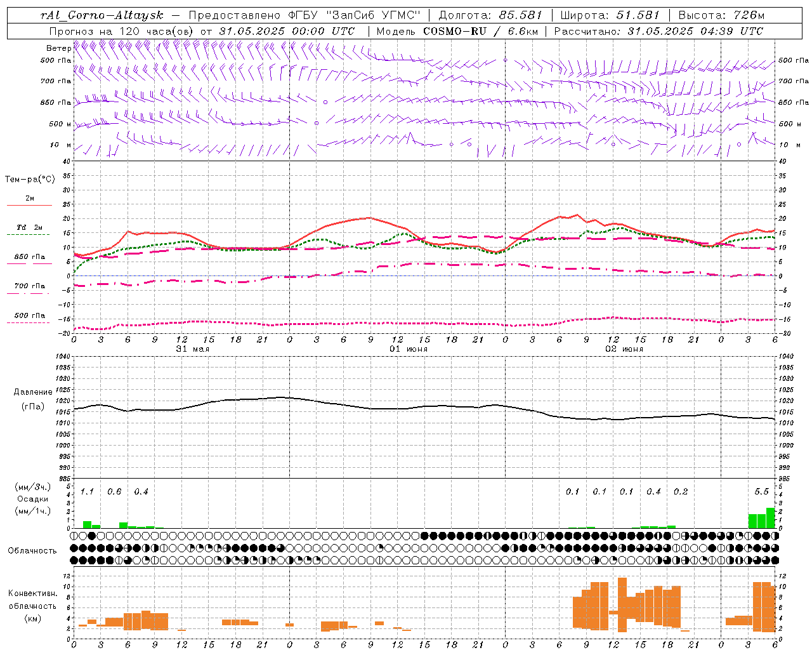
Task: Click the Td 2м legend entry
Action: (30, 227)
